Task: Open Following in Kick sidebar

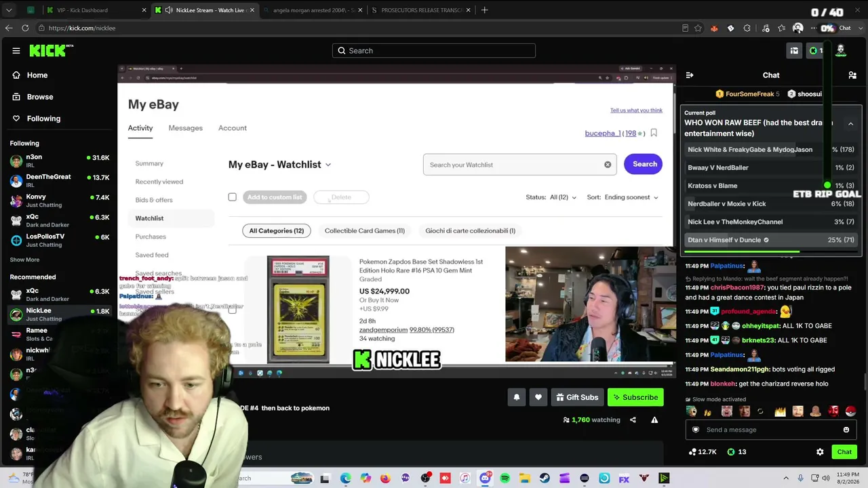Action: pyautogui.click(x=37, y=119)
